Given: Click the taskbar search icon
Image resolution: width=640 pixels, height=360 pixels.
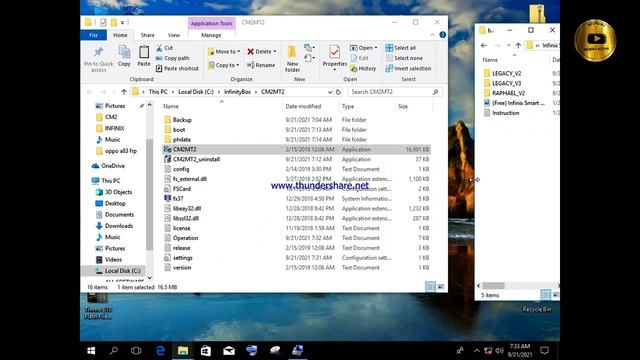Looking at the screenshot, I should click(114, 351).
